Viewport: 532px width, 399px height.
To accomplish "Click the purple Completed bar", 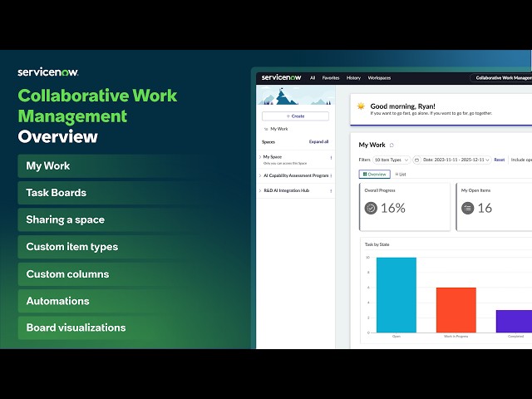I will pyautogui.click(x=514, y=322).
